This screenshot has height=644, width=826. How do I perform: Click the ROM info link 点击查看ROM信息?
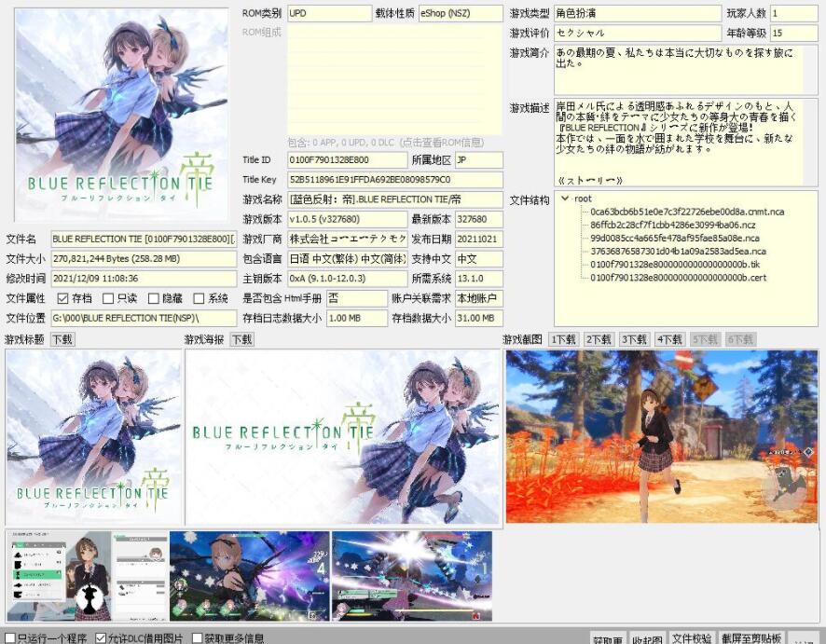(442, 143)
